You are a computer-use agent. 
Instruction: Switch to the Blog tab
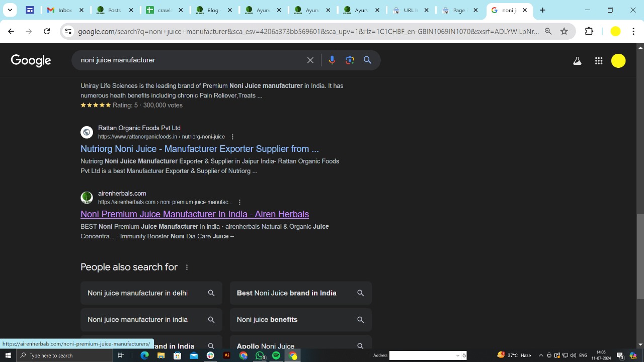(x=213, y=10)
